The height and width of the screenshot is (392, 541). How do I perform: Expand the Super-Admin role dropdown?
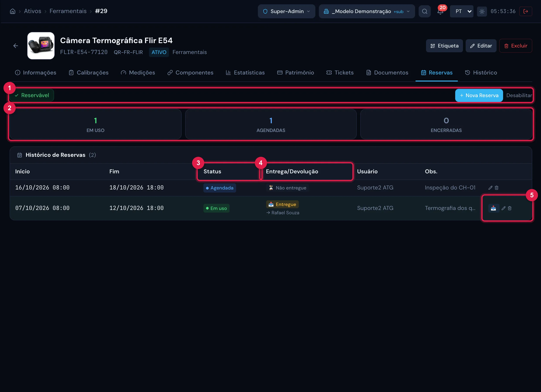[286, 11]
